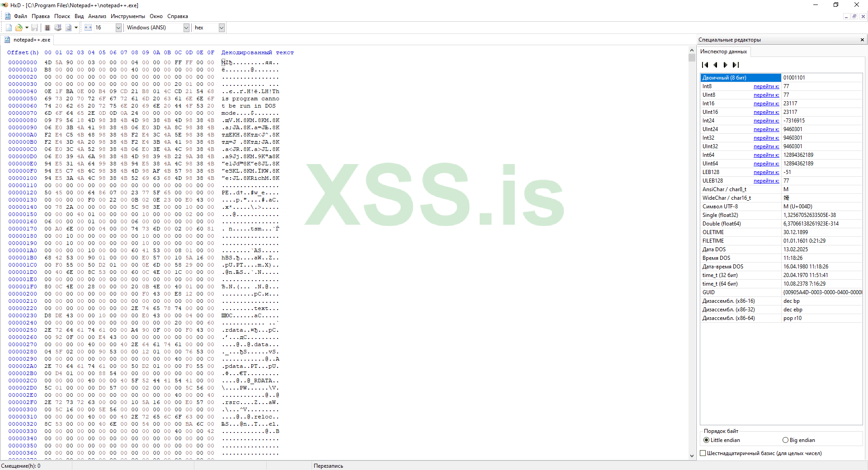The width and height of the screenshot is (868, 470).
Task: Click the Single (float32) row label
Action: (720, 215)
